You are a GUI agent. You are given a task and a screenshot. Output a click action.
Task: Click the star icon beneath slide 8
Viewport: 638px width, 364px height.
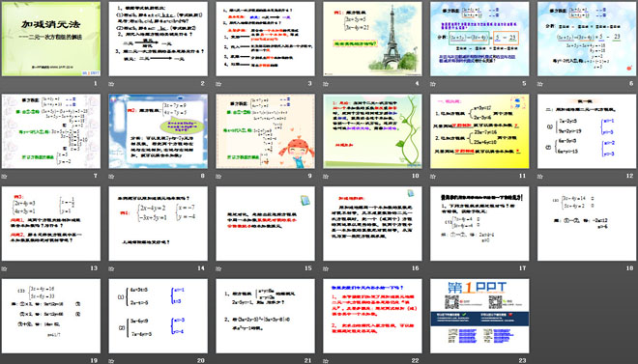coord(111,177)
